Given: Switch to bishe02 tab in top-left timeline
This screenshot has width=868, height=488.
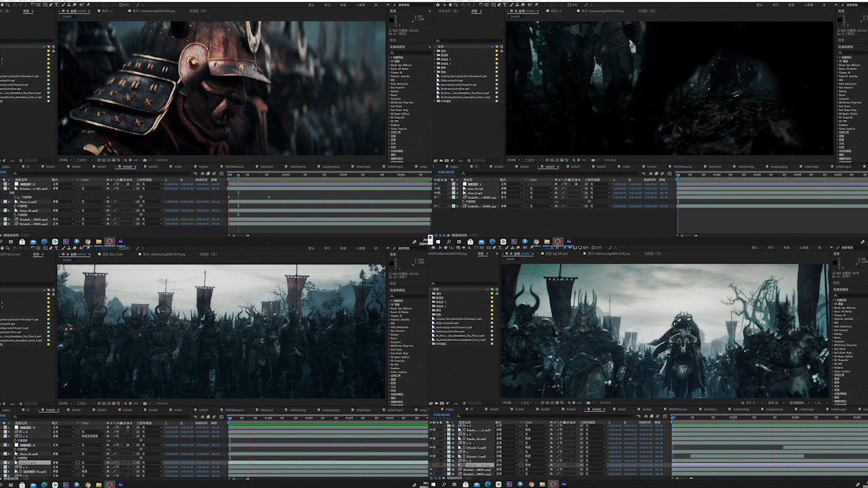Looking at the screenshot, I should 51,167.
